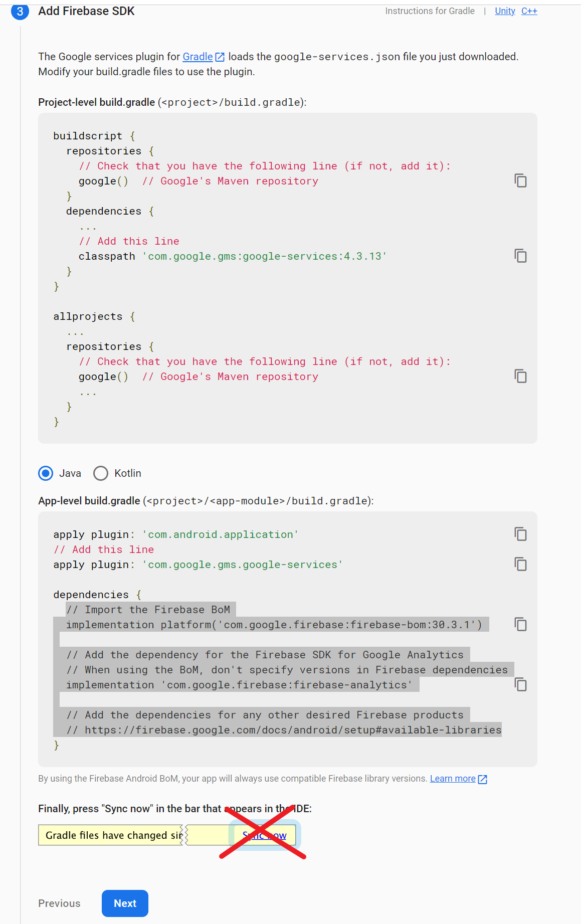Click 'Gradle files have changed' bar text
The width and height of the screenshot is (581, 924).
[x=114, y=835]
